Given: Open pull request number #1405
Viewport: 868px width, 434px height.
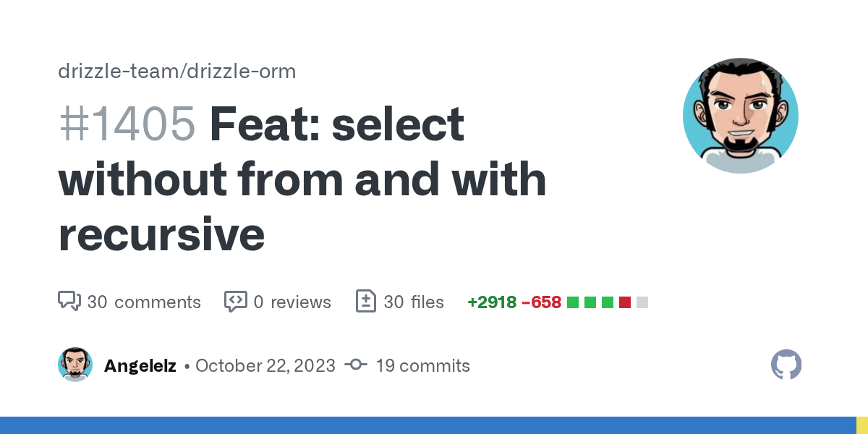Looking at the screenshot, I should pos(127,124).
